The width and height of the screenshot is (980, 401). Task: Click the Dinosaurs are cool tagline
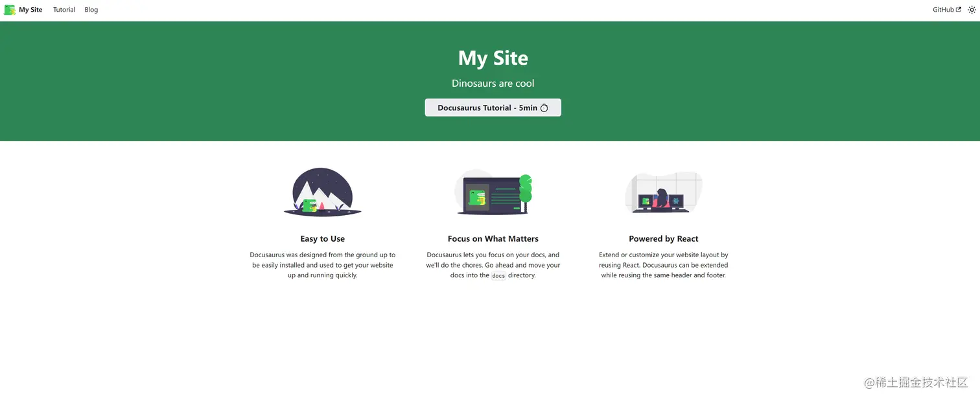coord(493,83)
